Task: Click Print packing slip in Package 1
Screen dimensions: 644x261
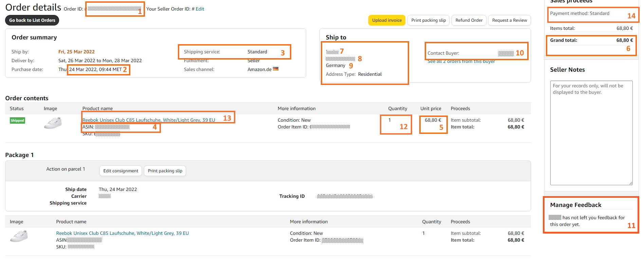Action: pos(165,171)
